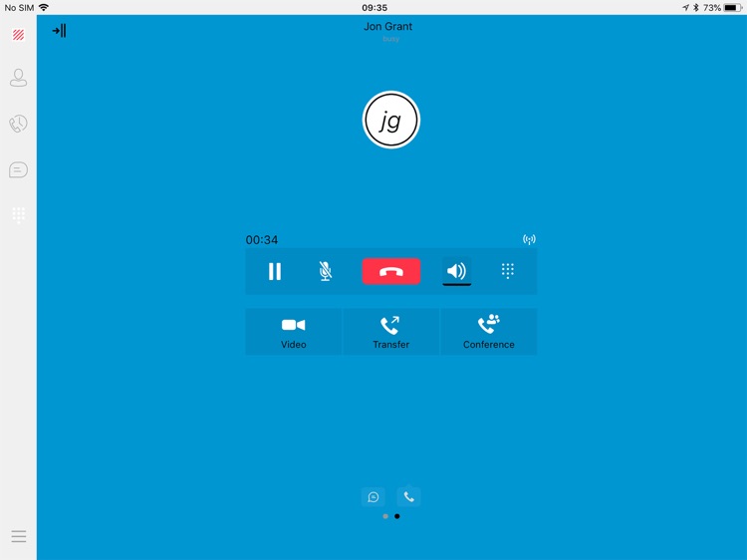
Task: Tap the location arrow in status bar
Action: point(685,8)
